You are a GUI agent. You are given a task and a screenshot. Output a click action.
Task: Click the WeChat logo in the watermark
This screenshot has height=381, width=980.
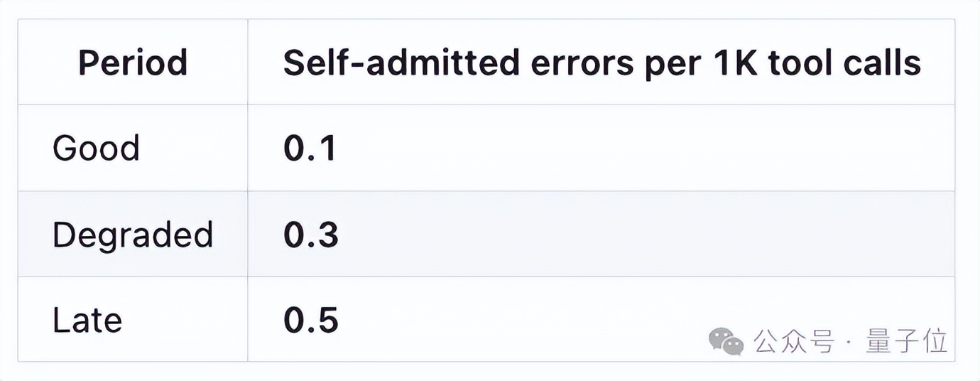click(725, 342)
